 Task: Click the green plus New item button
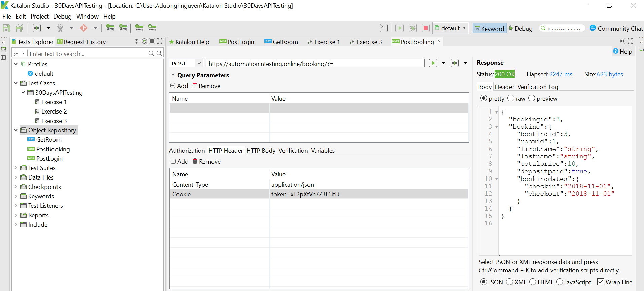[37, 28]
